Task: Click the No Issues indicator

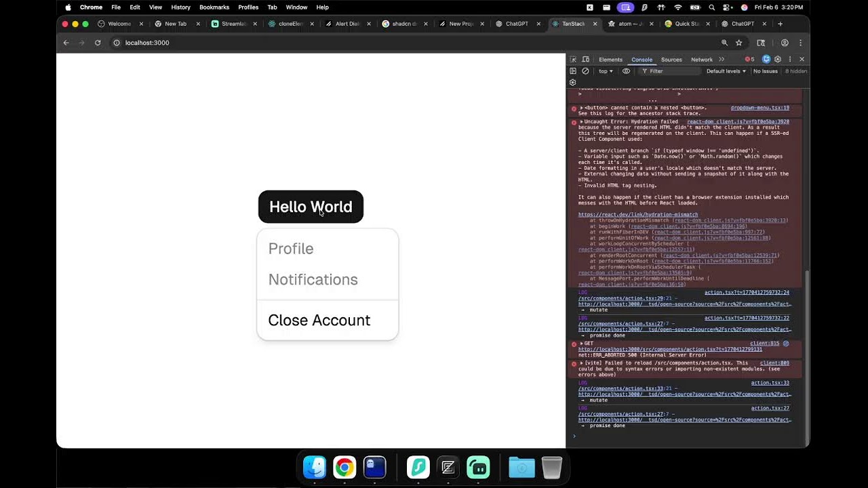Action: (x=766, y=71)
